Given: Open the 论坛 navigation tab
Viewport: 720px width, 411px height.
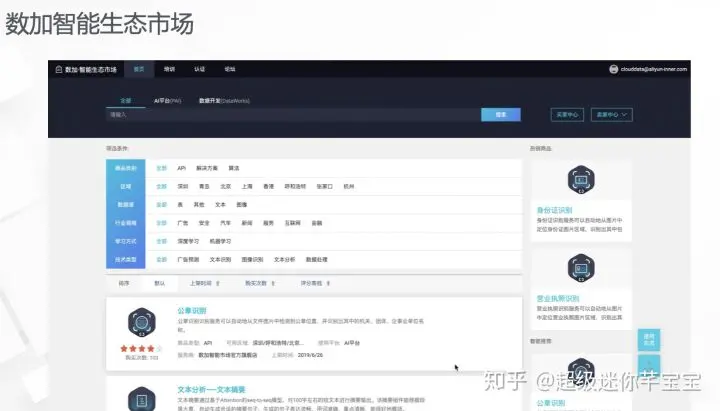Looking at the screenshot, I should coord(230,69).
